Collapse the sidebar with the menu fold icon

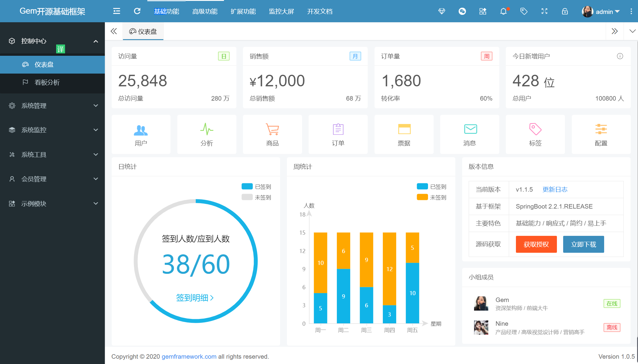pos(116,11)
